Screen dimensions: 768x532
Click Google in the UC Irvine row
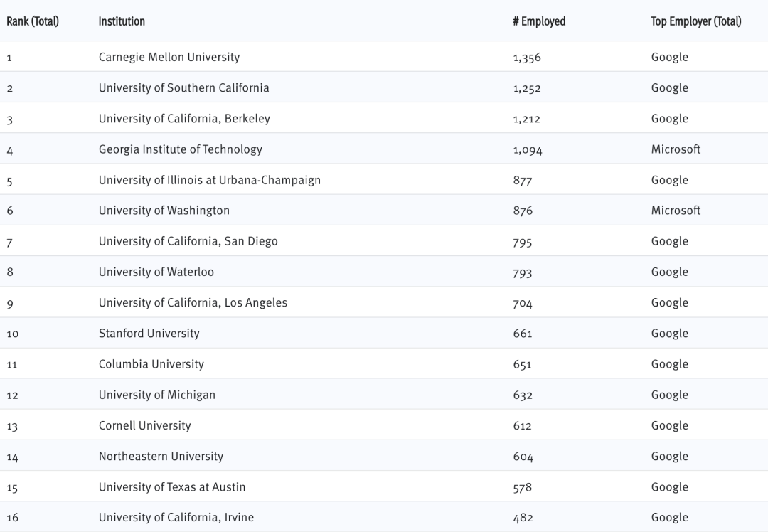click(670, 518)
